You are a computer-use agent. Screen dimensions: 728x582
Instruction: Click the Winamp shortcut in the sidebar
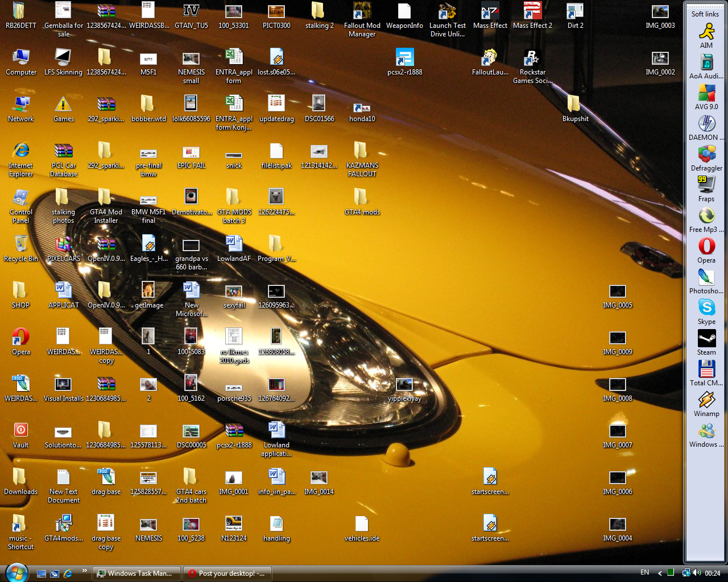point(706,400)
